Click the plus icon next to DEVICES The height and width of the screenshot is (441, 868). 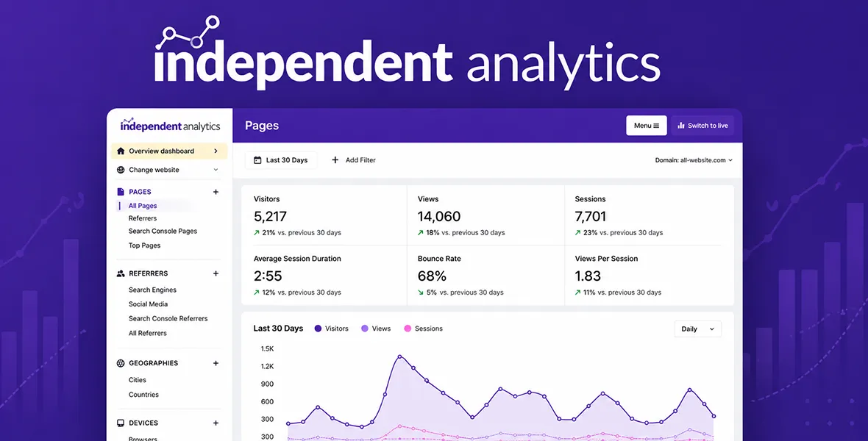[216, 423]
